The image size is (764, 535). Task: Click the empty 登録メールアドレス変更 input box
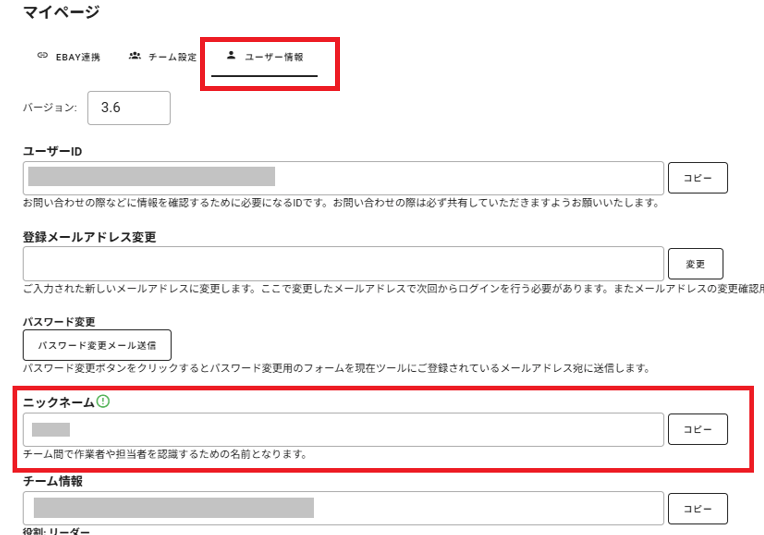coord(343,264)
